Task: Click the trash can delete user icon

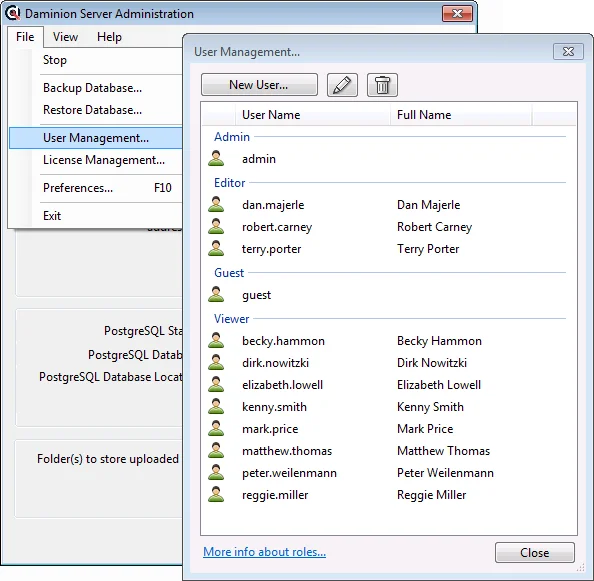Action: pyautogui.click(x=382, y=85)
